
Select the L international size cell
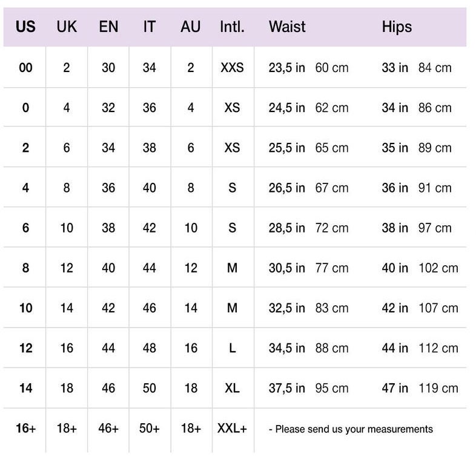(x=232, y=348)
